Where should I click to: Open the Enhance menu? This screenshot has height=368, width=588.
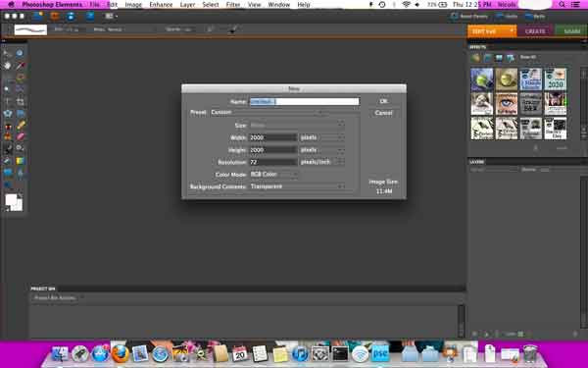(x=161, y=5)
